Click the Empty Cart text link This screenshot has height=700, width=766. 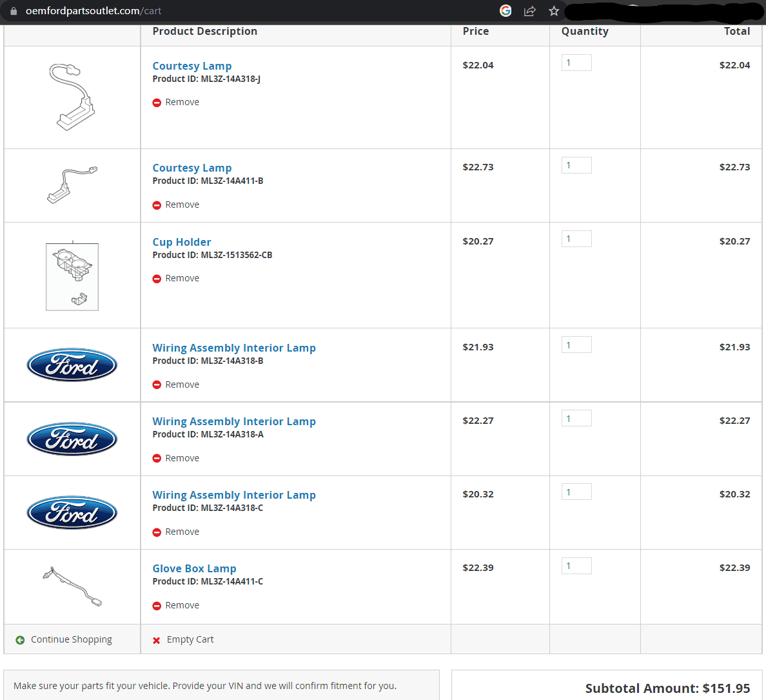[190, 639]
